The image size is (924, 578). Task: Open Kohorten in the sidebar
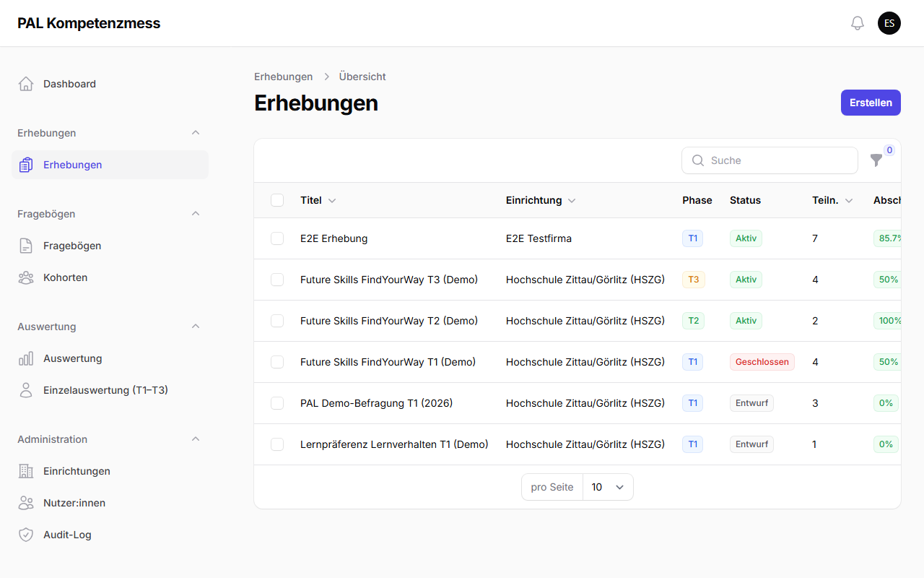click(110, 277)
